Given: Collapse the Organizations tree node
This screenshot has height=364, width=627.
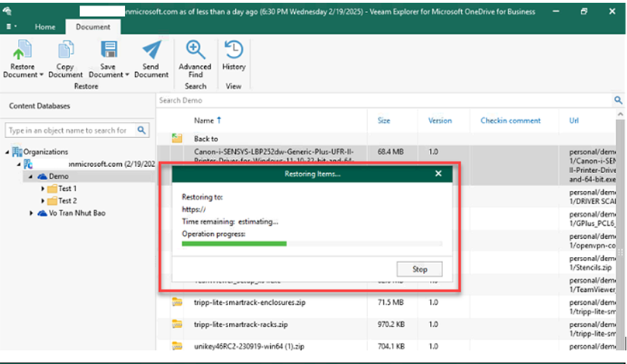Looking at the screenshot, I should pyautogui.click(x=8, y=152).
